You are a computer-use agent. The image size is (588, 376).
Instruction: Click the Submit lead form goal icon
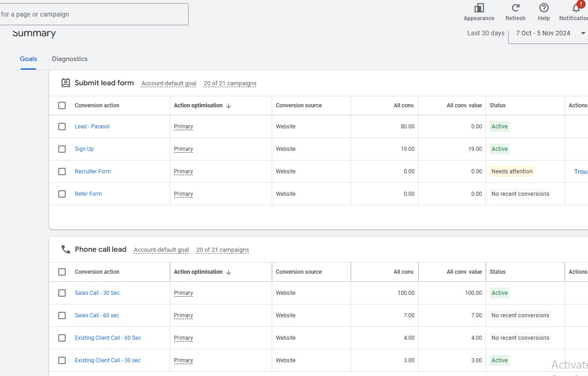click(65, 83)
